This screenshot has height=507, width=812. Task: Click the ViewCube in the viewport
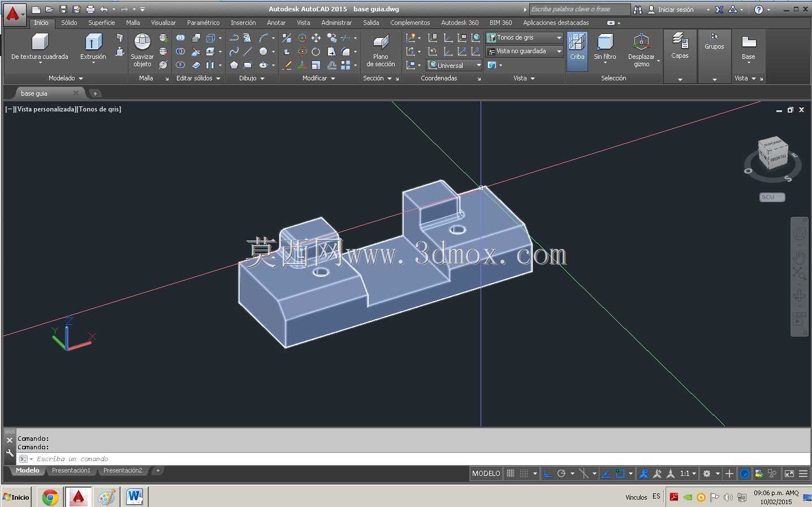(773, 153)
